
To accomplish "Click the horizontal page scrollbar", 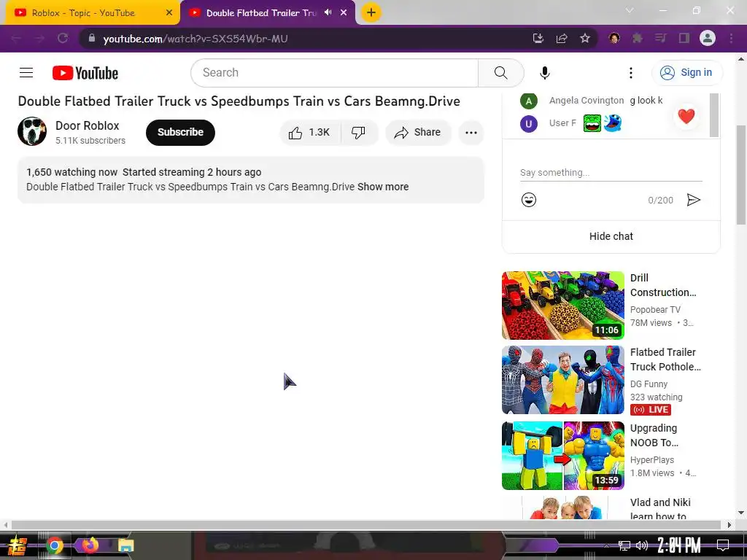I will [x=366, y=525].
